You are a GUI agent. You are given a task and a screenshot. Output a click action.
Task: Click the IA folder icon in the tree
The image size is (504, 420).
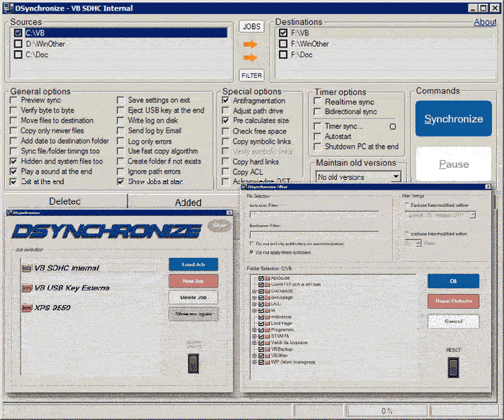pyautogui.click(x=268, y=310)
